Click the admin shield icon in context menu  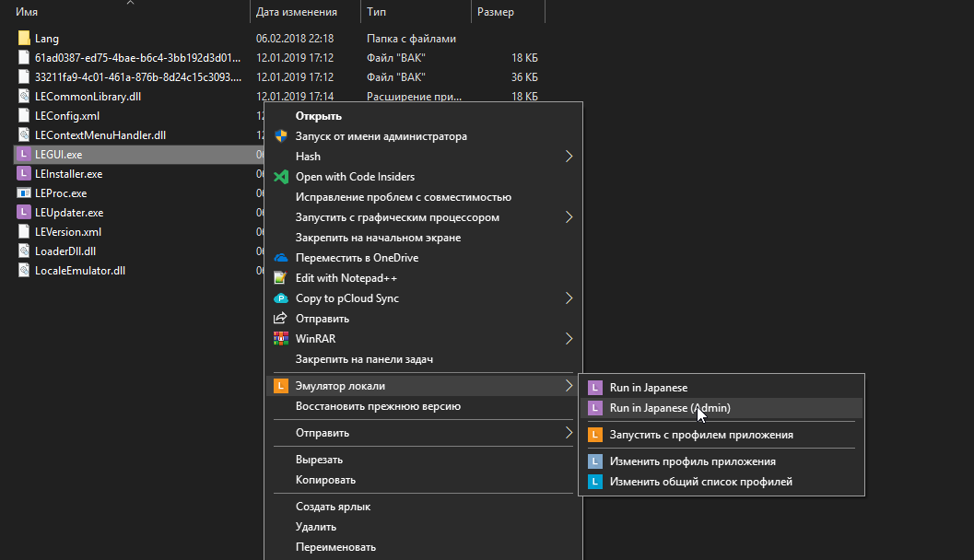[281, 136]
